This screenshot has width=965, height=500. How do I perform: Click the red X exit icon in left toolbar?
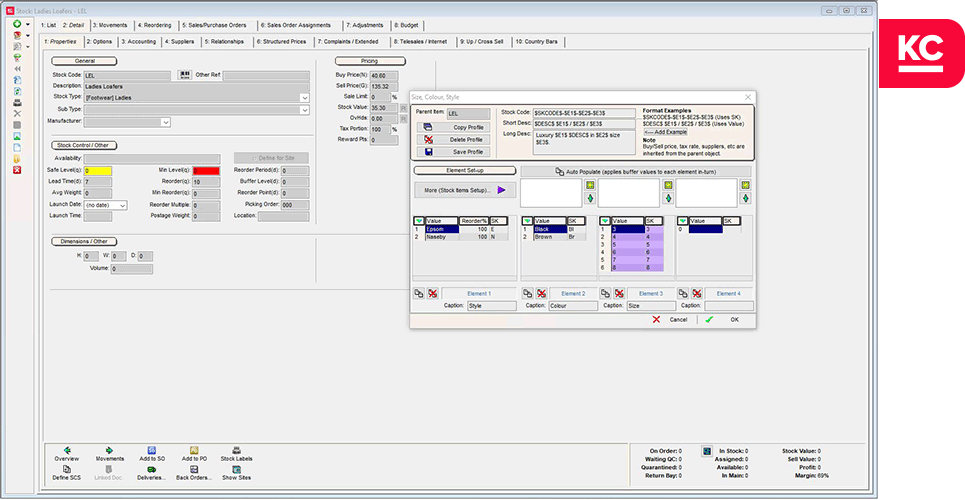pos(17,169)
